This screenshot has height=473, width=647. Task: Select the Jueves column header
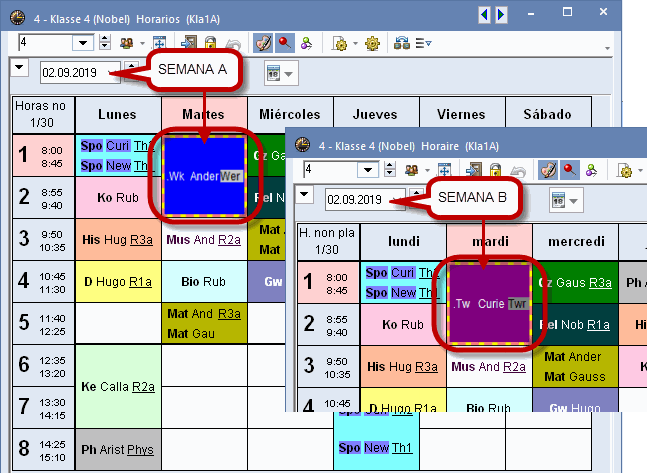375,114
